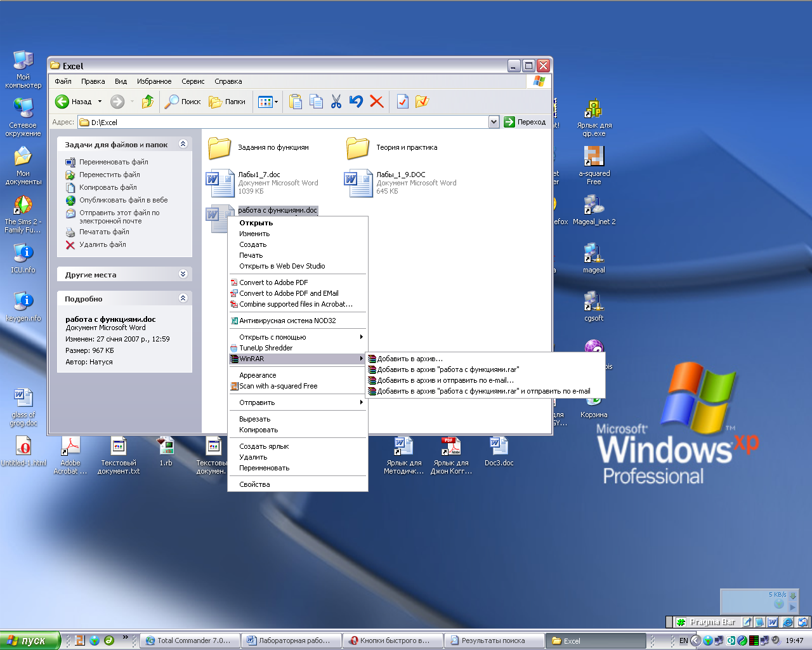Open the Избранное menu
Viewport: 812px width, 650px height.
(x=154, y=81)
